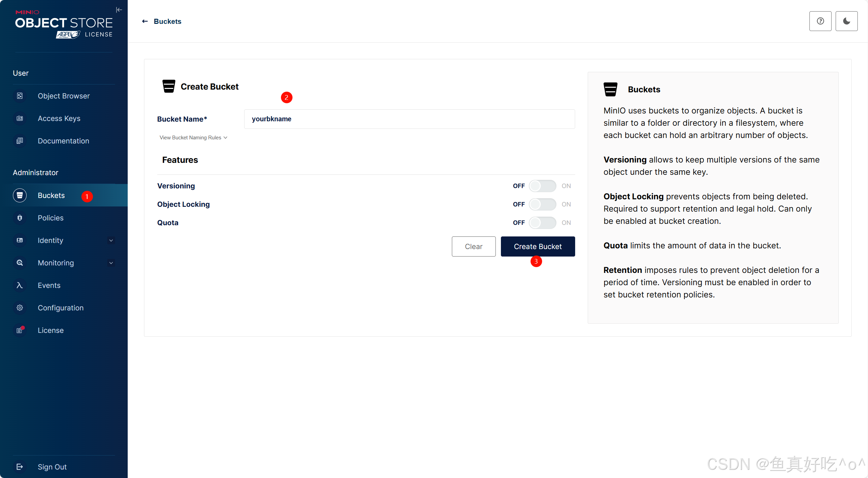Click the back arrow next to Buckets
The image size is (868, 478).
point(145,21)
